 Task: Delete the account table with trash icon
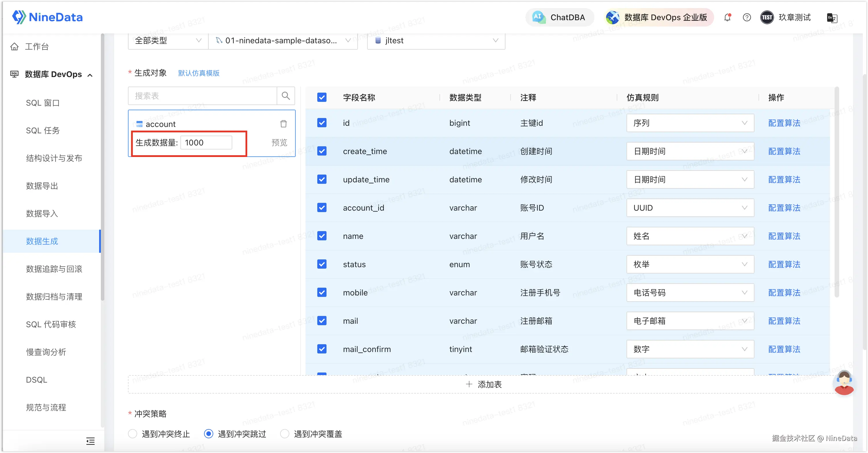[283, 124]
